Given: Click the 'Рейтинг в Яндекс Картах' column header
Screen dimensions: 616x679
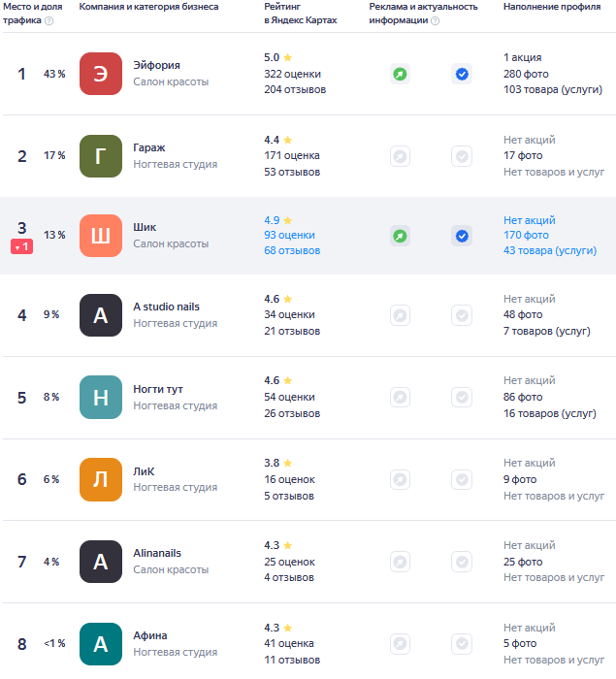Looking at the screenshot, I should coord(300,14).
